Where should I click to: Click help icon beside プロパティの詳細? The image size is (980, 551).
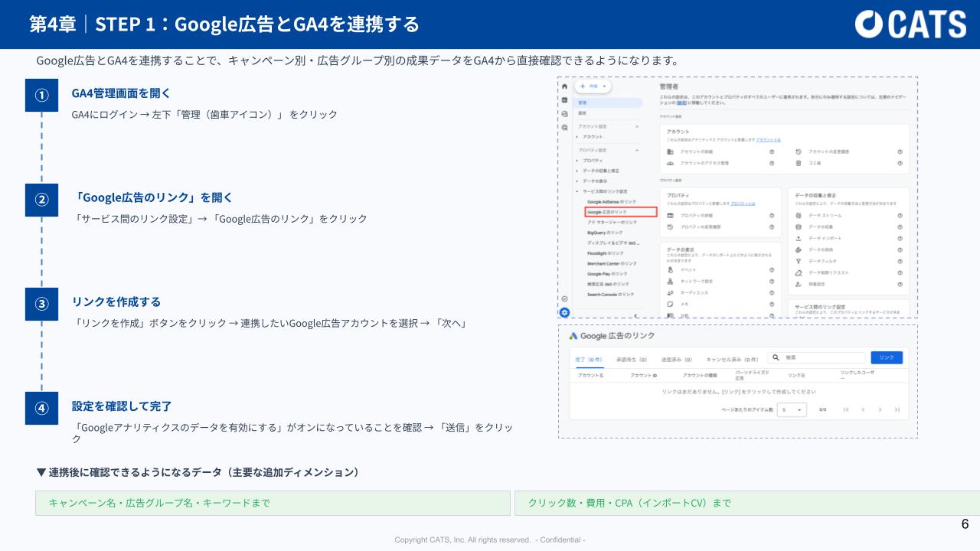click(x=772, y=216)
